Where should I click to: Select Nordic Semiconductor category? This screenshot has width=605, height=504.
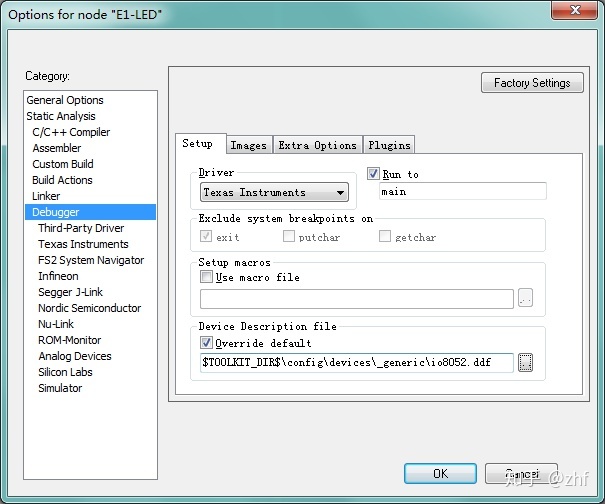pyautogui.click(x=90, y=308)
